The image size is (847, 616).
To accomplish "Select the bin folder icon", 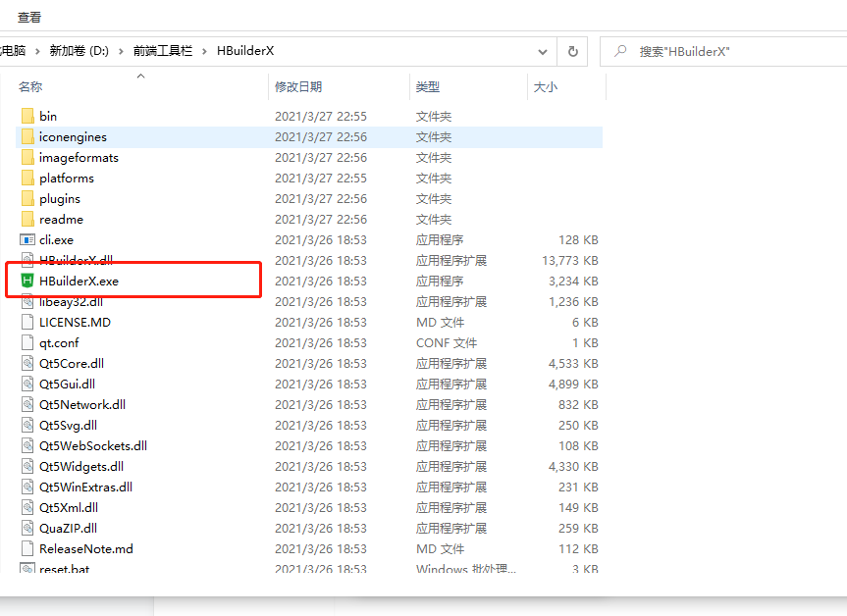I will coord(27,116).
